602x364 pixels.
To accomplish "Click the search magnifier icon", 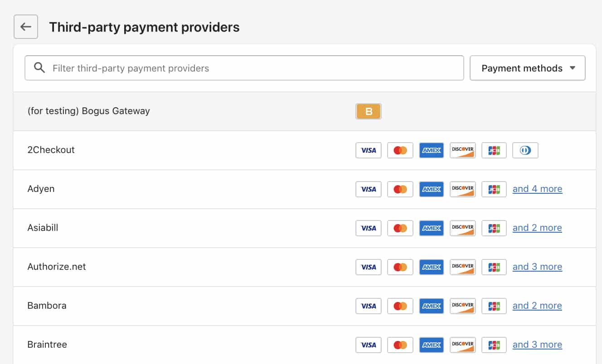I will point(40,68).
